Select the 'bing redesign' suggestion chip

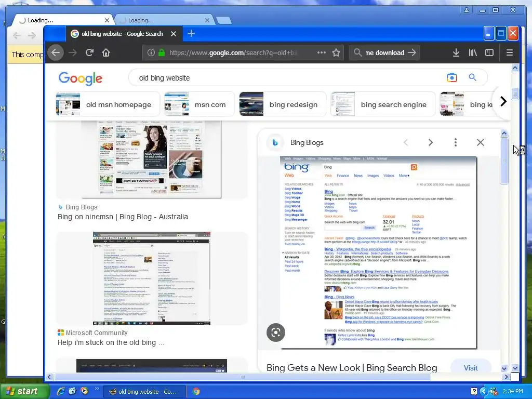point(282,104)
